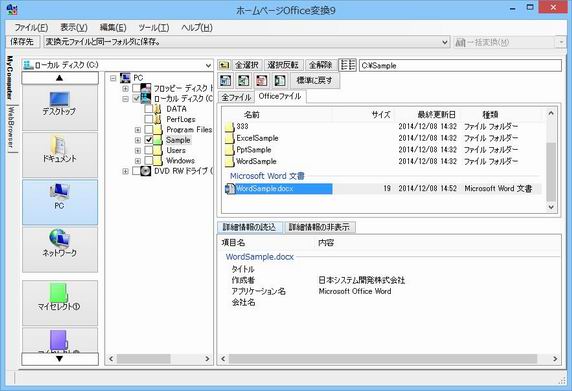Expand the Program Files tree node
Image resolution: width=572 pixels, height=391 pixels.
point(138,129)
